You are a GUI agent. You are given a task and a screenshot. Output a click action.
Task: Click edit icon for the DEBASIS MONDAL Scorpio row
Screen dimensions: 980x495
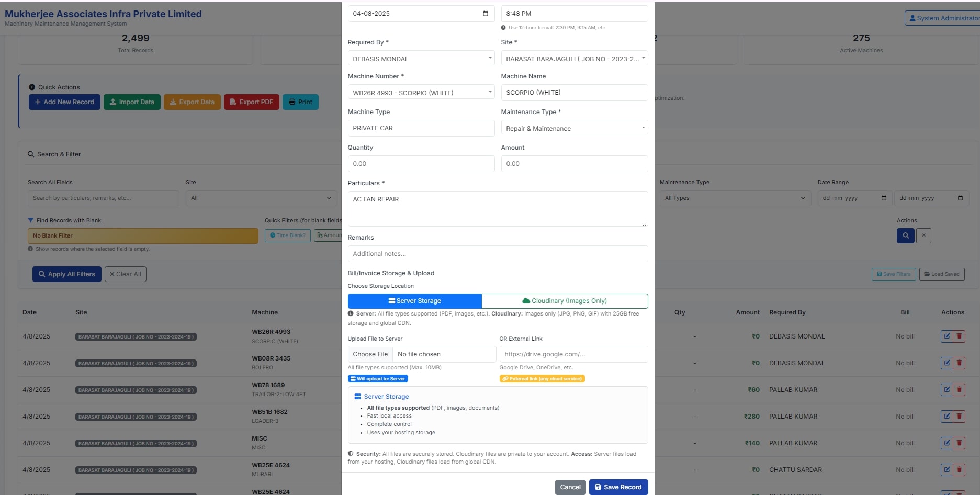947,336
